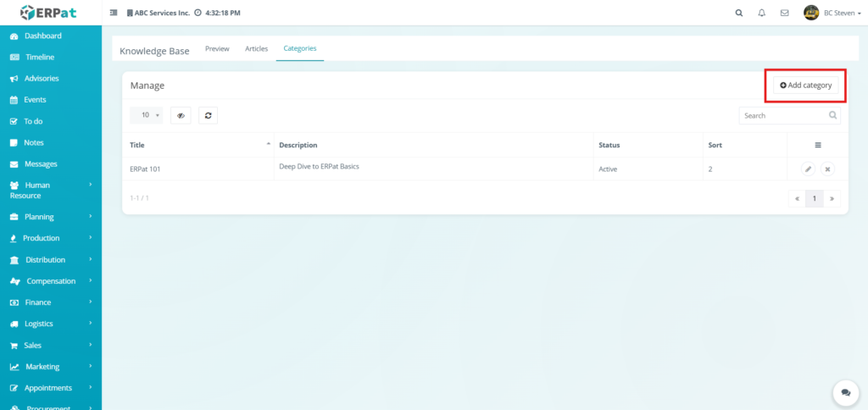Click the Search input field
The height and width of the screenshot is (410, 868).
[x=782, y=115]
